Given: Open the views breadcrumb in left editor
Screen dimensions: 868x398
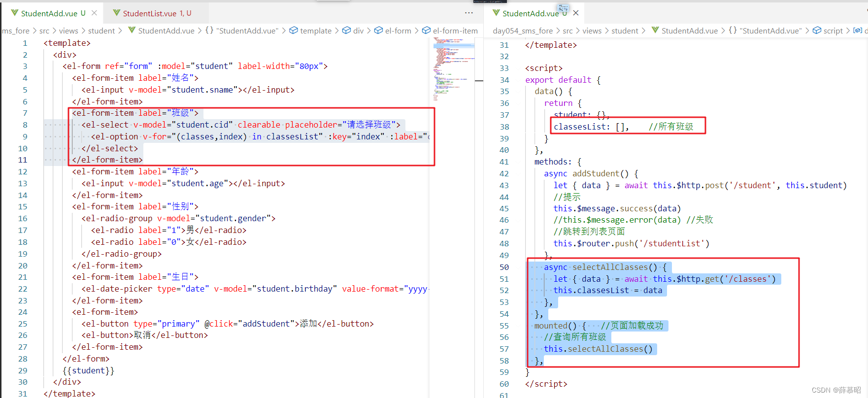Looking at the screenshot, I should pos(68,31).
